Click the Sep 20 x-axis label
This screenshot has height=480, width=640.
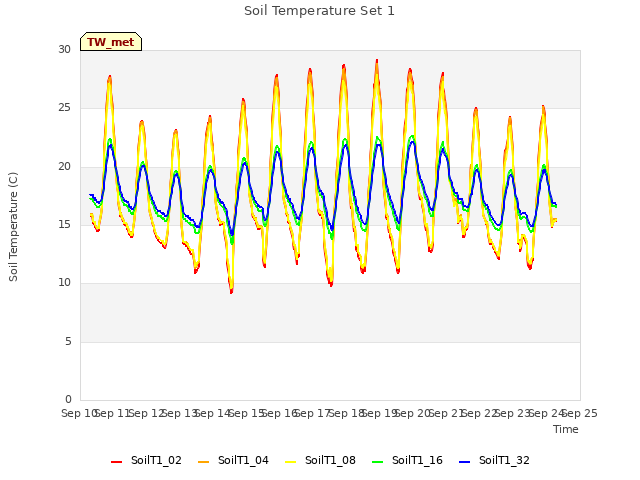point(413,413)
